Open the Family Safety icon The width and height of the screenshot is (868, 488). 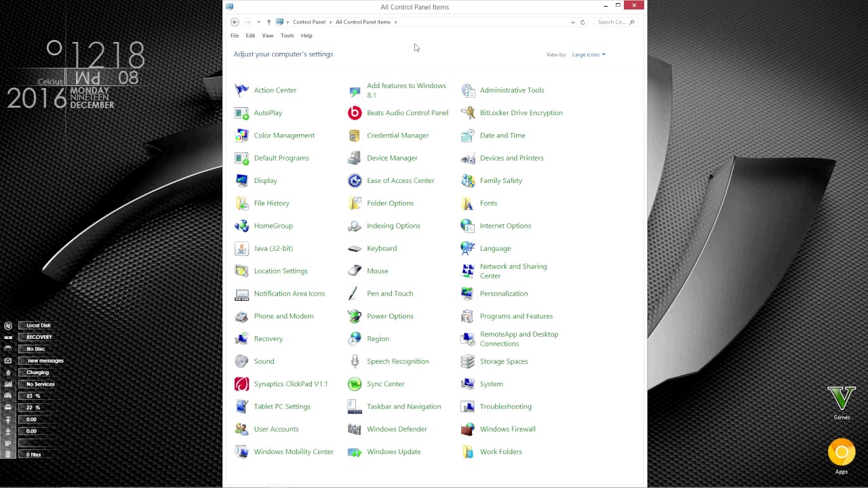click(468, 180)
